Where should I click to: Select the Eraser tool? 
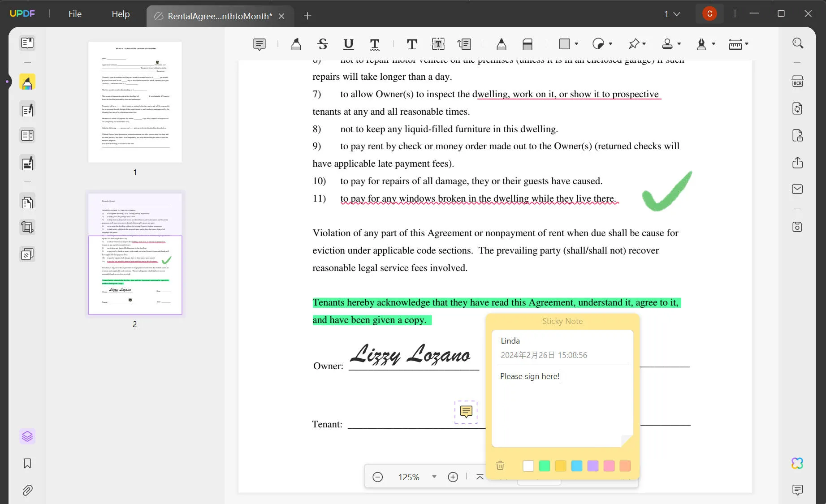click(x=527, y=44)
